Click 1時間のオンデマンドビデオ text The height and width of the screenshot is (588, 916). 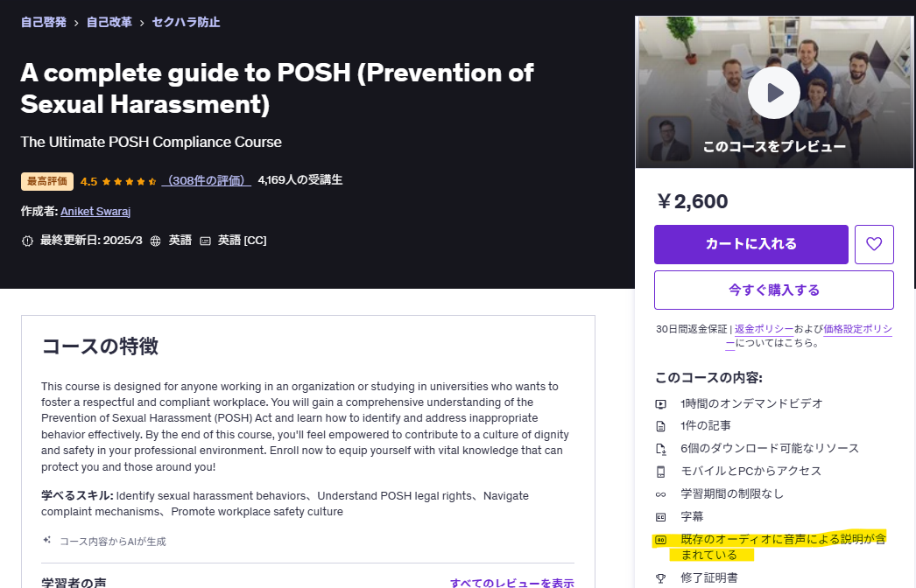point(751,403)
